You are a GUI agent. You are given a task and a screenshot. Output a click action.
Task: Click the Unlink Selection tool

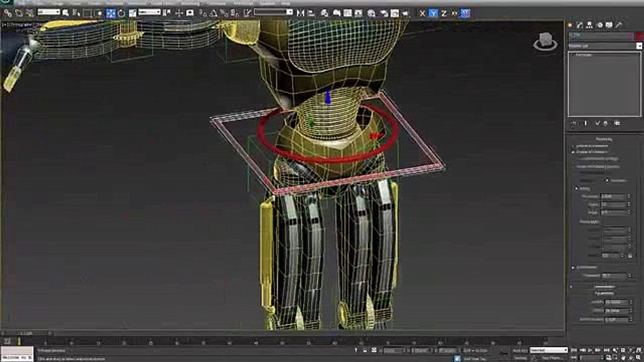pos(19,13)
